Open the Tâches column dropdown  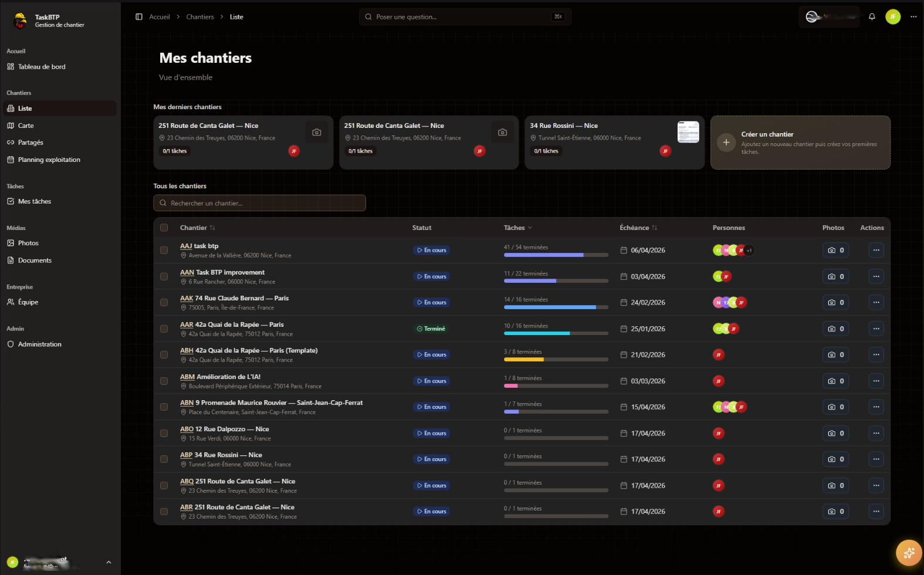[518, 228]
